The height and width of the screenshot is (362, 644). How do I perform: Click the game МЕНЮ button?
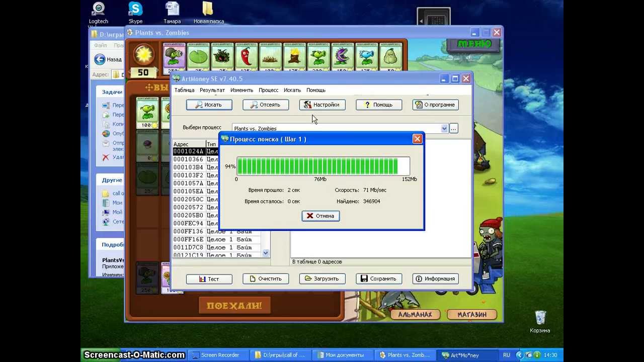tap(474, 44)
